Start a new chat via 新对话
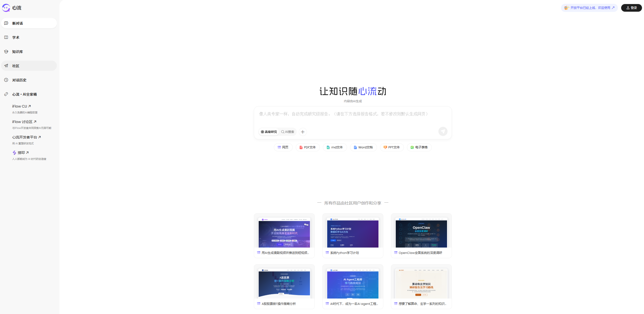 [x=29, y=23]
